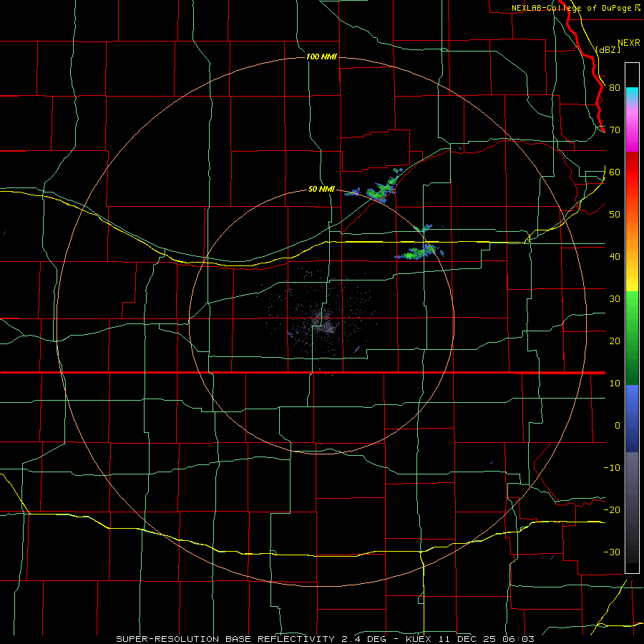Pick the cyan 80 dBZ color band

click(x=632, y=95)
